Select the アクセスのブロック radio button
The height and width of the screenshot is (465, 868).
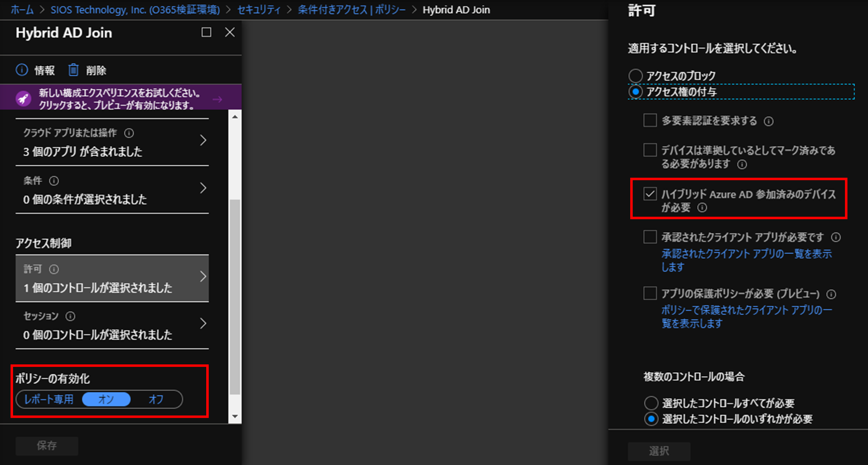pos(636,75)
